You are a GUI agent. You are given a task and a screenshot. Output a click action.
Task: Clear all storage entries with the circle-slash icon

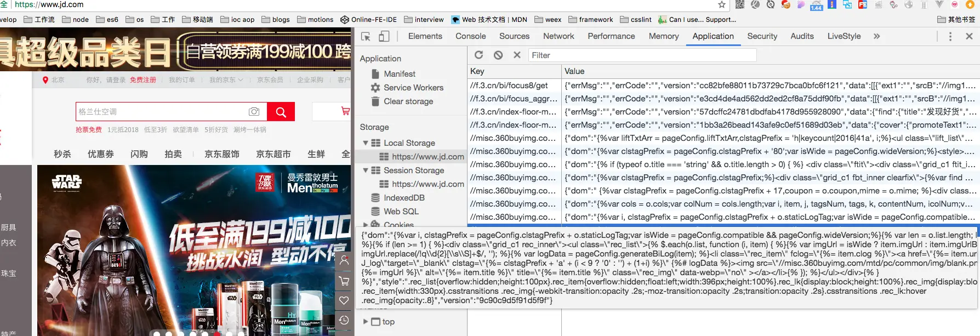498,55
